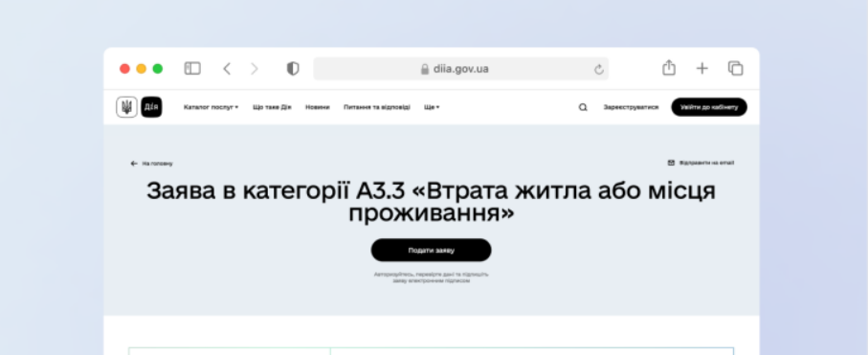868x355 pixels.
Task: Go forward with the right arrow
Action: (255, 69)
